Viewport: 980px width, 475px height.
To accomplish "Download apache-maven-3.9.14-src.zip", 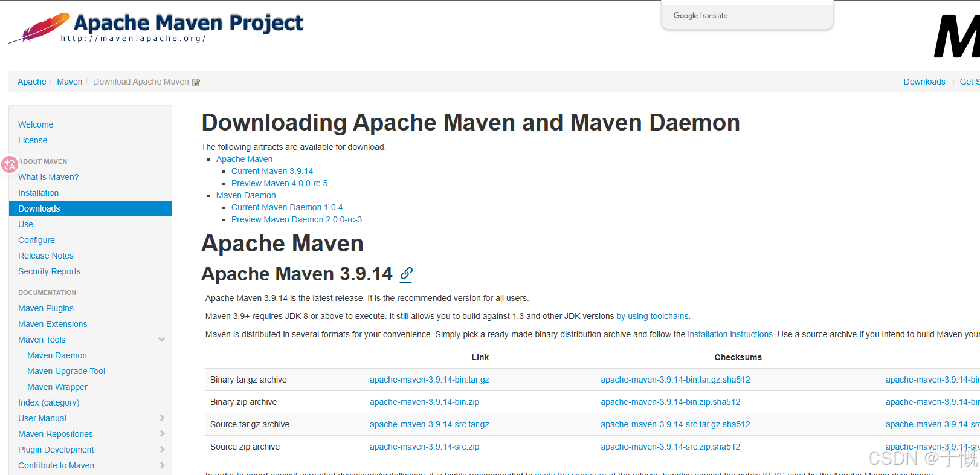I will 425,447.
